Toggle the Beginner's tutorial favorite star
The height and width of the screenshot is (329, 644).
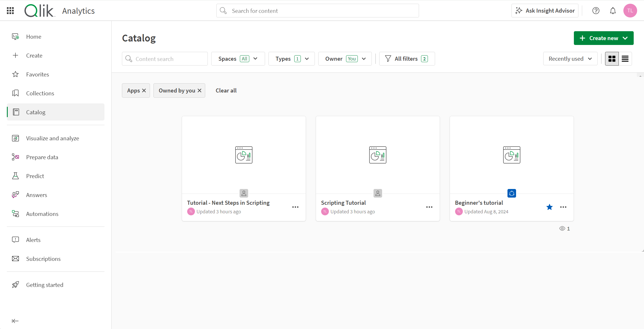click(549, 207)
